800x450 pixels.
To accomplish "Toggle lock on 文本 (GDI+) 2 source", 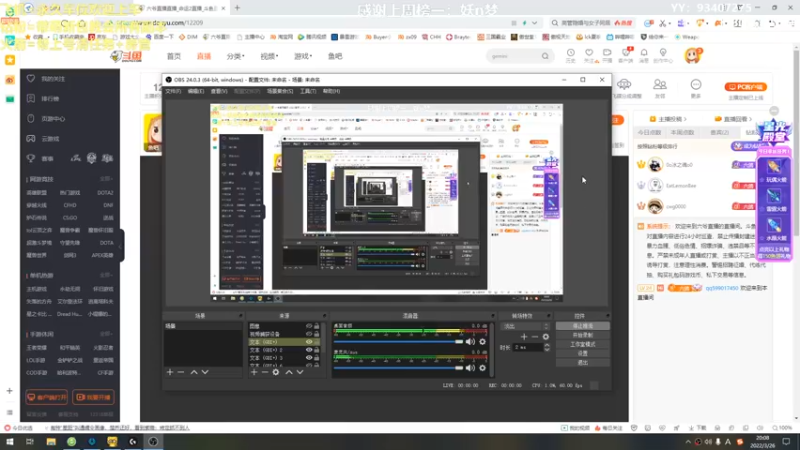I will (317, 350).
